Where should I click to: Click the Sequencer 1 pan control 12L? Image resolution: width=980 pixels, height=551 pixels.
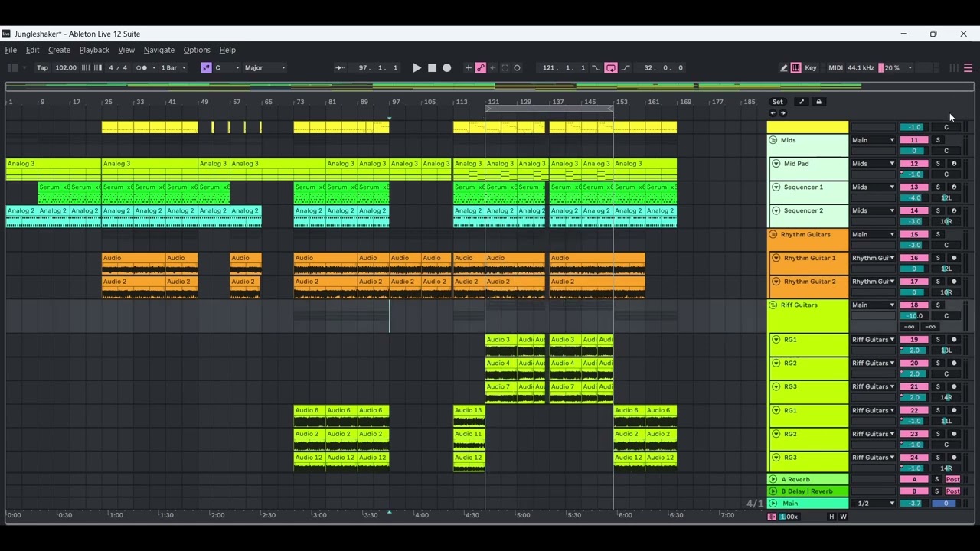click(946, 198)
